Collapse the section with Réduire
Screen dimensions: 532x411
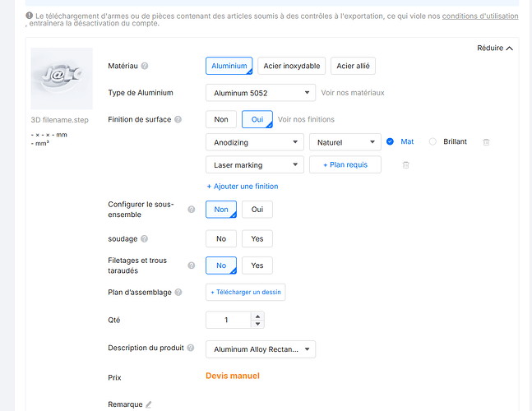coord(495,48)
